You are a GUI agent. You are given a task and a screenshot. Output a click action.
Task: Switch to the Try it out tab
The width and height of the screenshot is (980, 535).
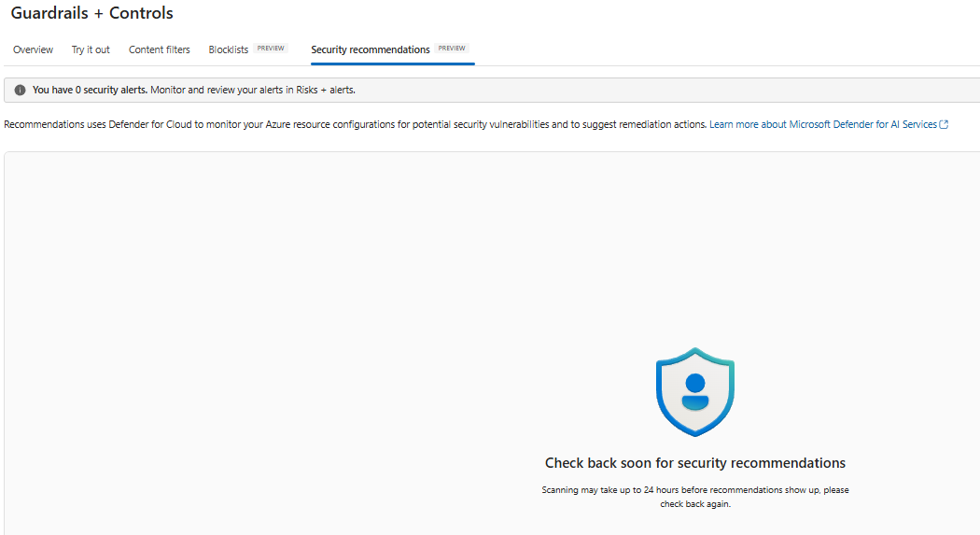[91, 49]
